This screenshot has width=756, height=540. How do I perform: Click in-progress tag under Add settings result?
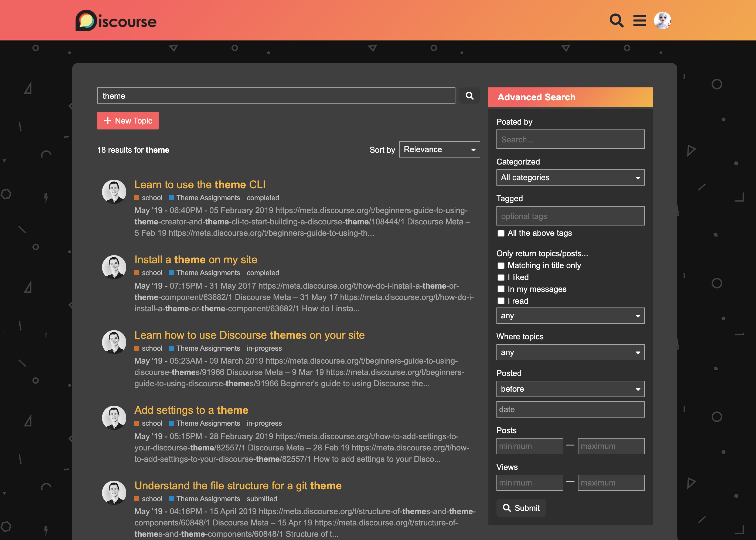click(264, 423)
